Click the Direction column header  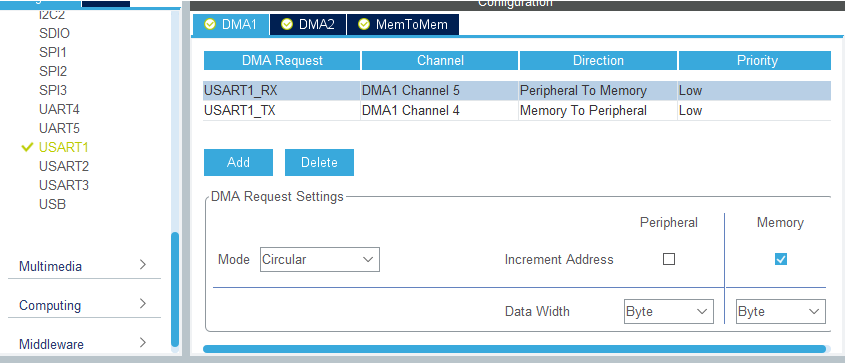(x=598, y=60)
